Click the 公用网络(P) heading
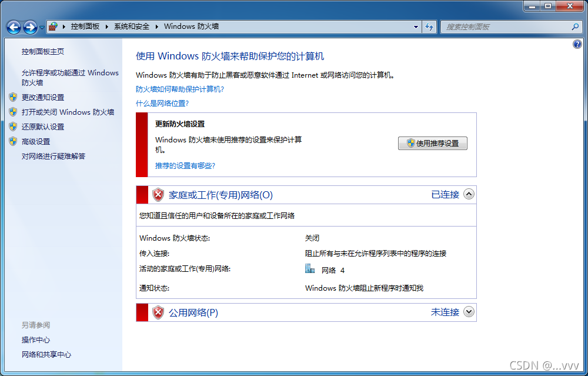Image resolution: width=588 pixels, height=376 pixels. pos(193,312)
